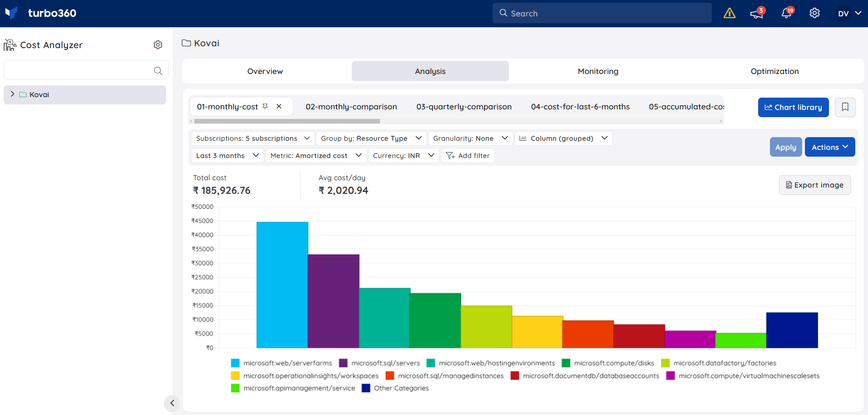Open the Chart library
The image size is (868, 415).
point(793,107)
